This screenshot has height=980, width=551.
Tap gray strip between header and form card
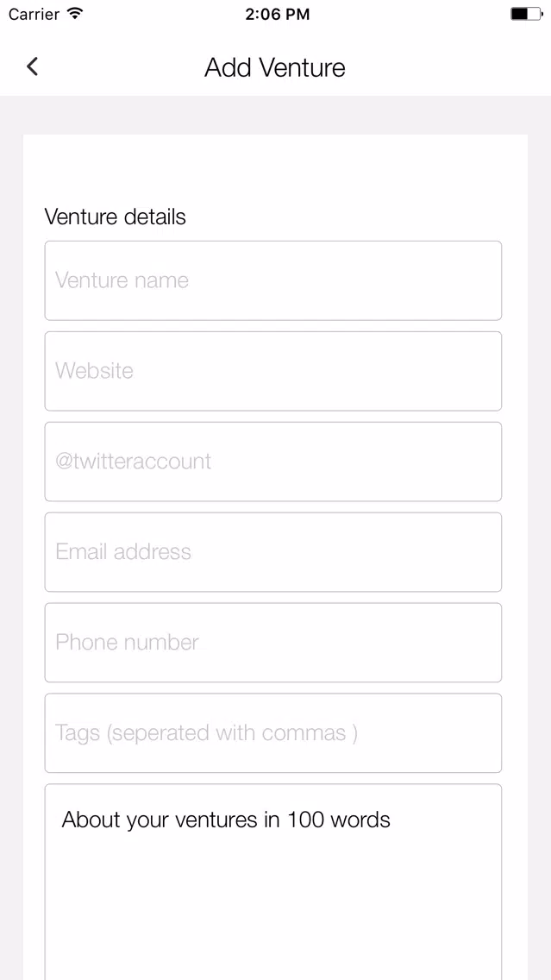coord(275,115)
